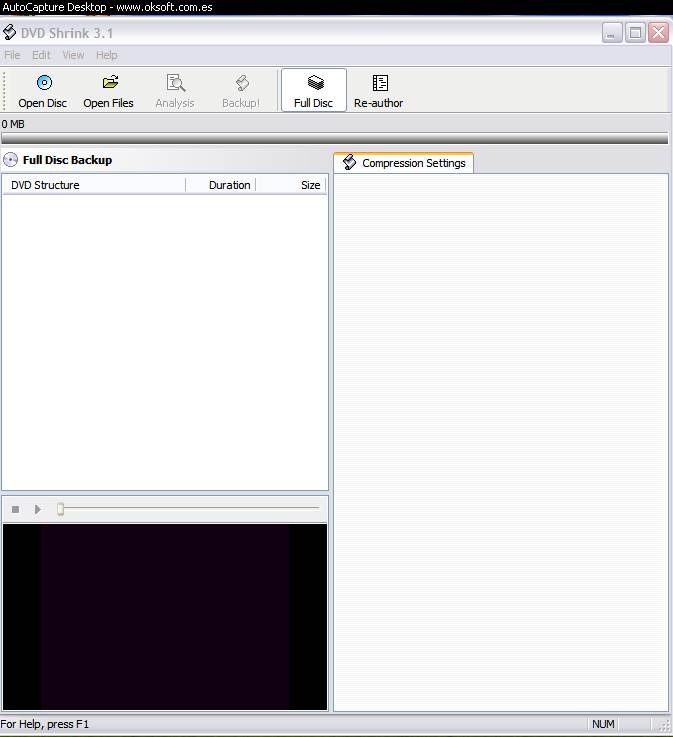Click the Analysis magnifier icon
The width and height of the screenshot is (673, 737).
coord(176,83)
